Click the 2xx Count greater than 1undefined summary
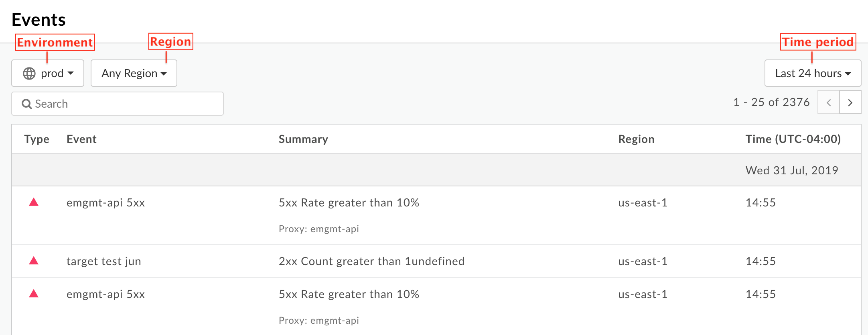The height and width of the screenshot is (335, 868). click(x=372, y=261)
